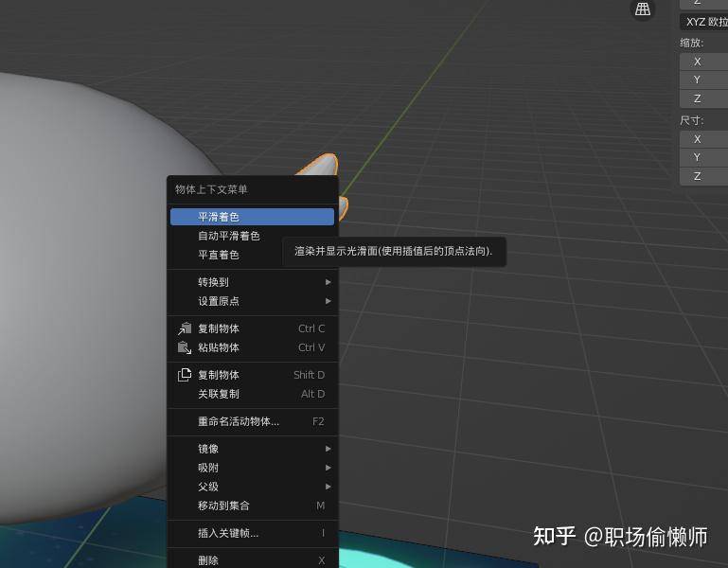Click the 缩放 X value field
The image size is (728, 568).
tap(703, 62)
